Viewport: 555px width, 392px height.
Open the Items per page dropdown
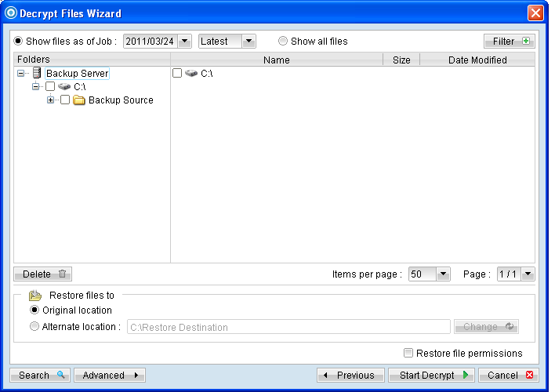coord(443,274)
